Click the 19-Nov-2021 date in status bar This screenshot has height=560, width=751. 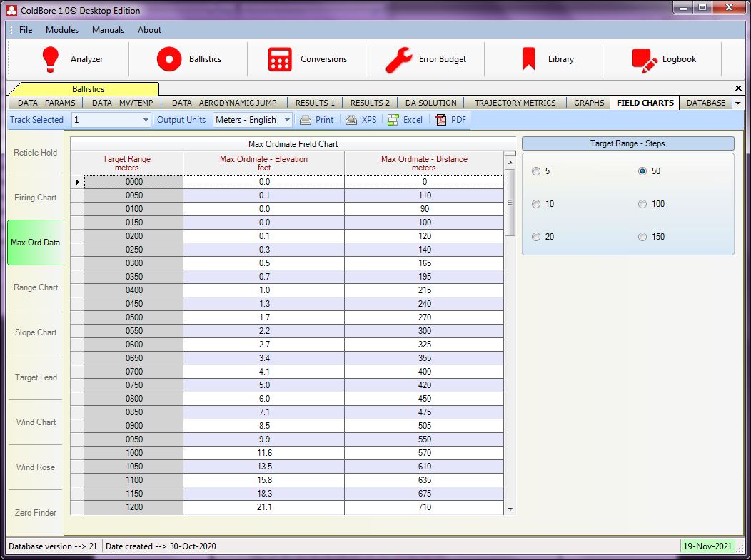707,546
